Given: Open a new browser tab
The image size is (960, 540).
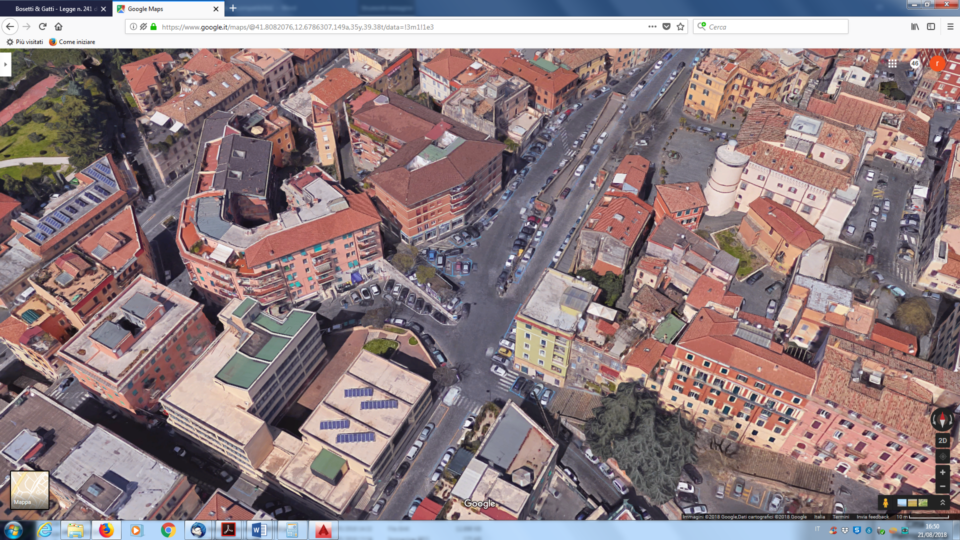Looking at the screenshot, I should pos(233,8).
